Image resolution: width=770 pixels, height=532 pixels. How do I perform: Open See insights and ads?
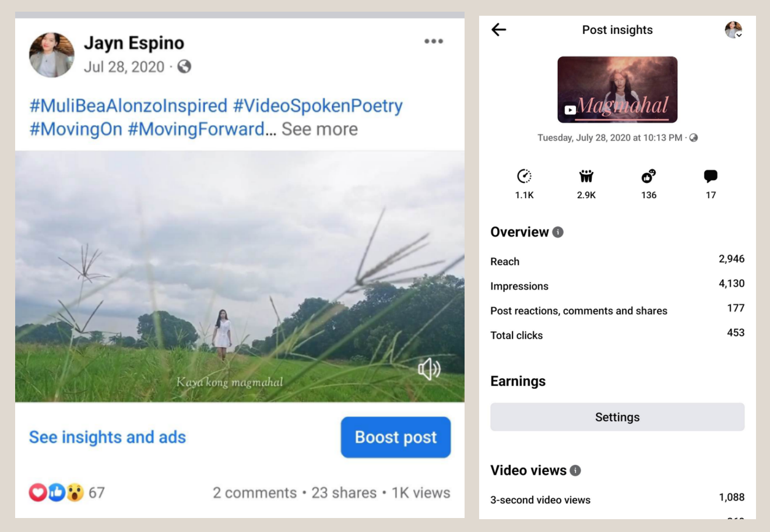click(x=107, y=437)
